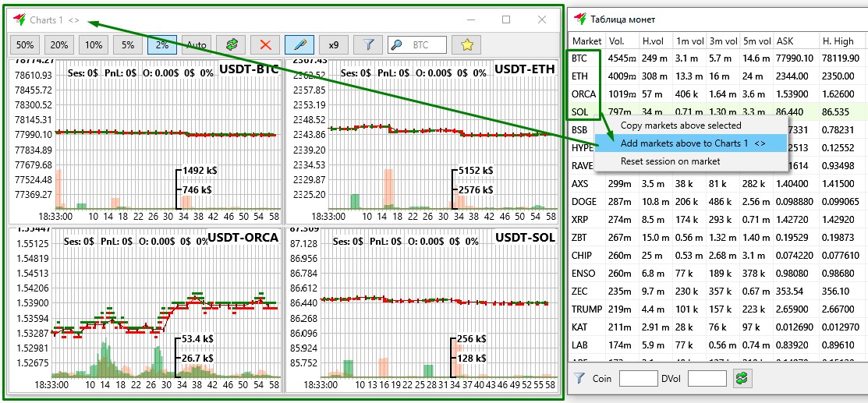The width and height of the screenshot is (868, 403).
Task: Click the x9 chart grid button
Action: click(334, 45)
